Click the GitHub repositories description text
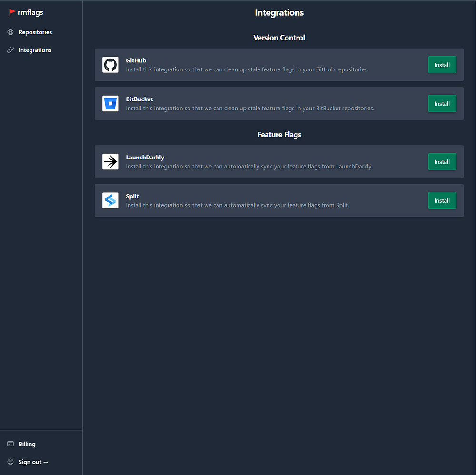The width and height of the screenshot is (476, 475). click(247, 69)
